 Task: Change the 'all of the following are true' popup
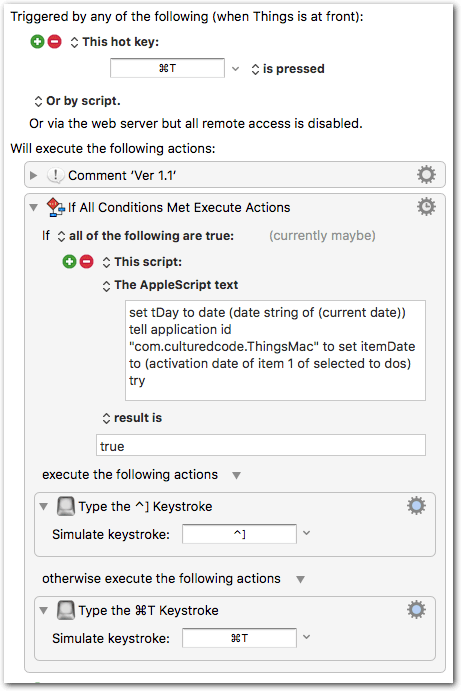click(x=145, y=236)
